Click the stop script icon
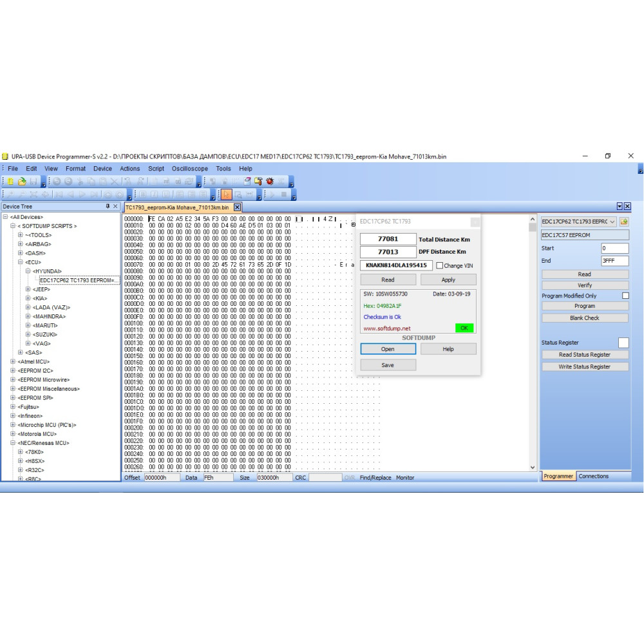Viewport: 644px width, 644px height. coord(284,194)
